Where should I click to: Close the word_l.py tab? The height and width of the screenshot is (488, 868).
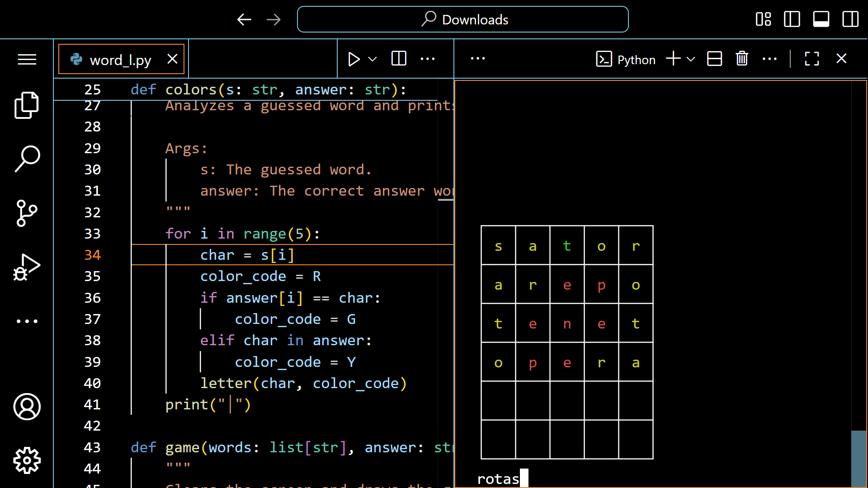coord(172,59)
